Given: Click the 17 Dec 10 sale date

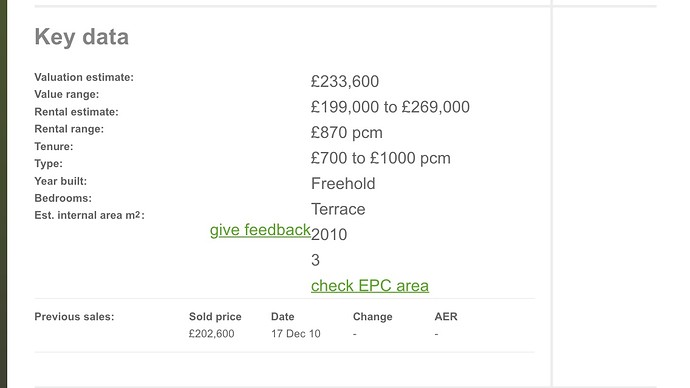Looking at the screenshot, I should coord(296,334).
